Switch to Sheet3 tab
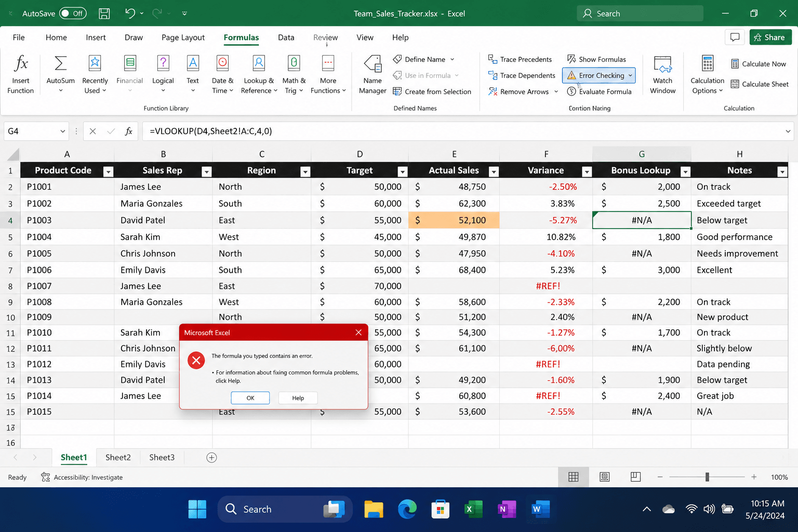The width and height of the screenshot is (798, 532). pos(162,458)
